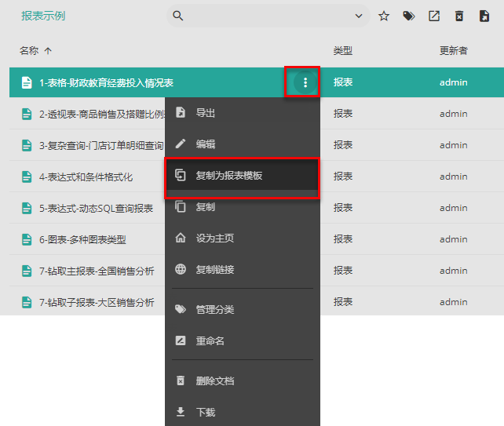Image resolution: width=504 pixels, height=426 pixels.
Task: Sort by the 类型 column header
Action: [x=342, y=50]
